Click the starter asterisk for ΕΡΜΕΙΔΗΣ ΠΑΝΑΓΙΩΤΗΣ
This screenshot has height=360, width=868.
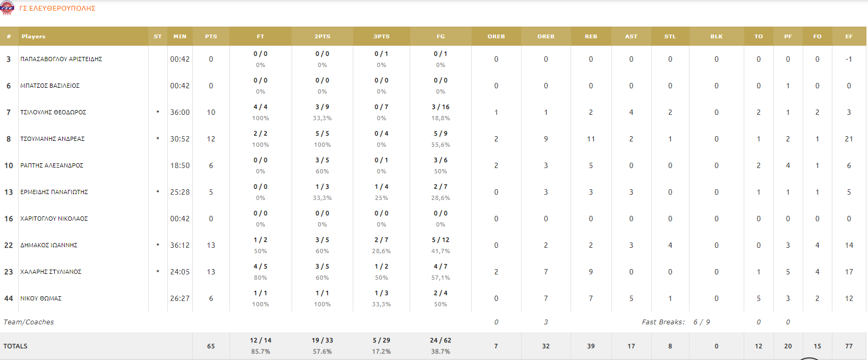(158, 192)
